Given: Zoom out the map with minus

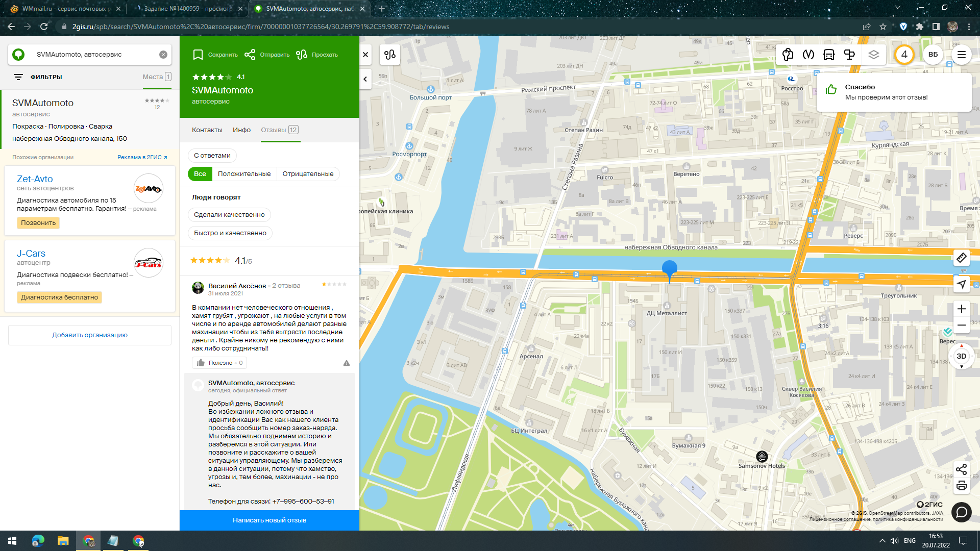Looking at the screenshot, I should tap(962, 325).
